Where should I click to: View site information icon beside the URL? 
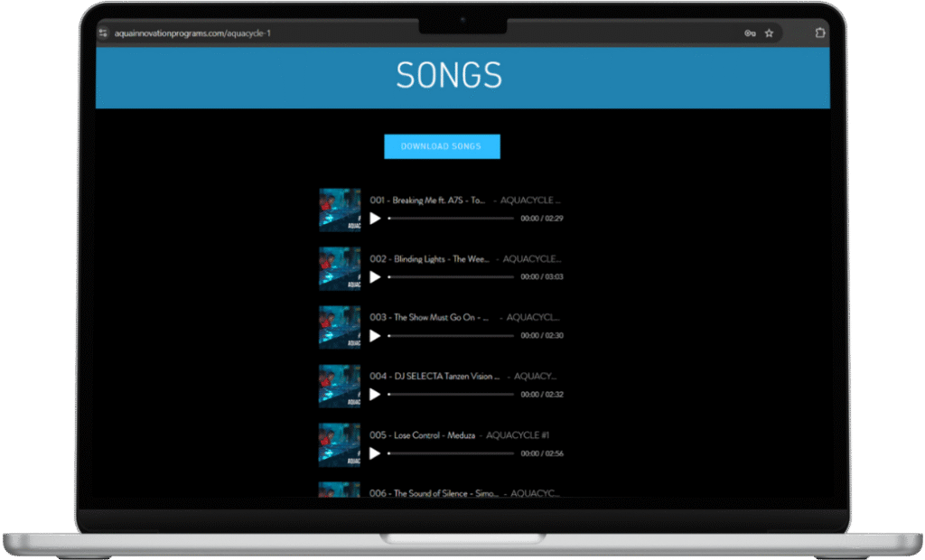point(104,33)
